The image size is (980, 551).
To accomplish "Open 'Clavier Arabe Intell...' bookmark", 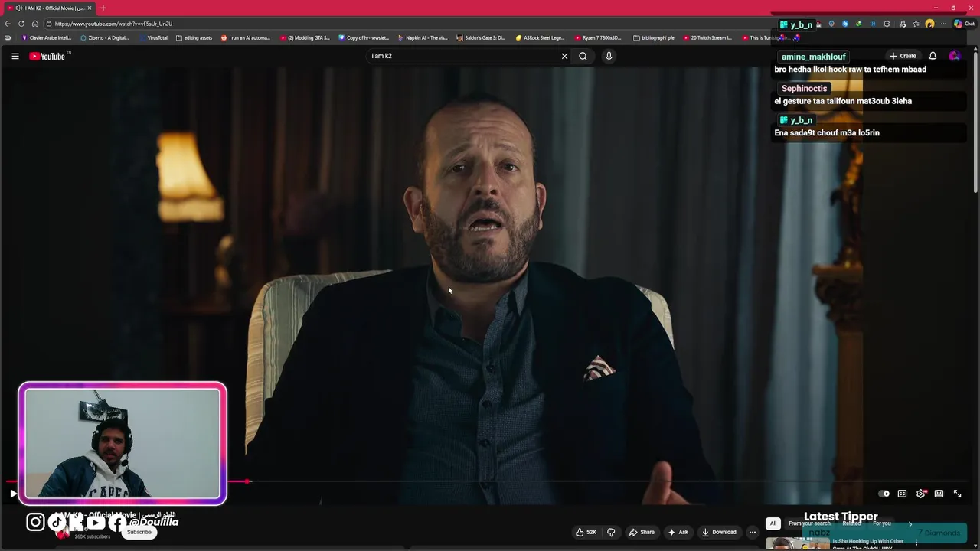I will click(47, 37).
